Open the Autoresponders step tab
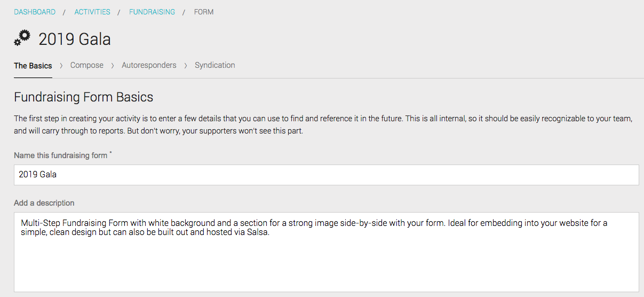 click(149, 65)
